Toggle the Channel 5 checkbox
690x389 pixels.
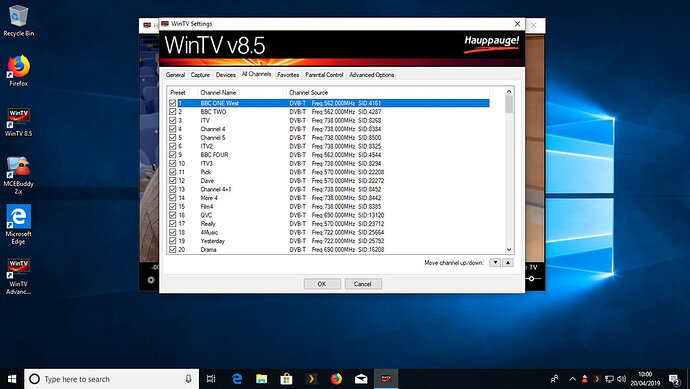click(172, 137)
